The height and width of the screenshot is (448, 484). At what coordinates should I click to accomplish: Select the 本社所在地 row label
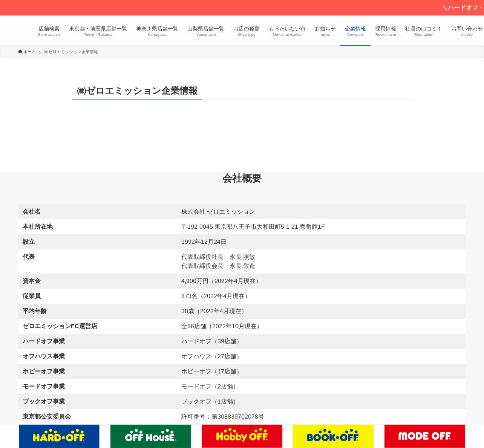(x=38, y=227)
